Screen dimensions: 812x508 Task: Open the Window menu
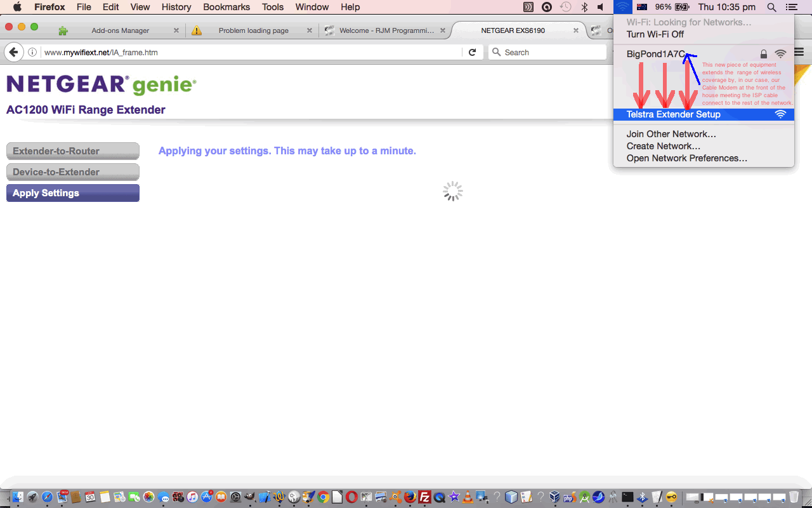312,7
